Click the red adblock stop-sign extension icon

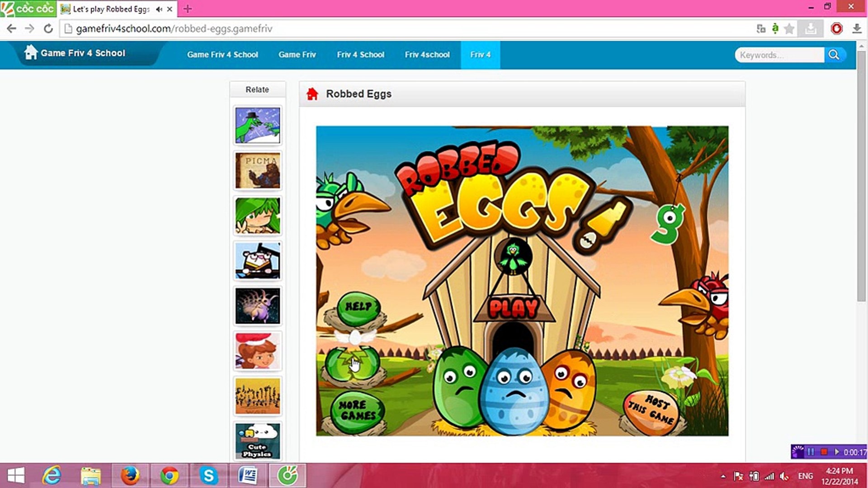[x=836, y=29]
